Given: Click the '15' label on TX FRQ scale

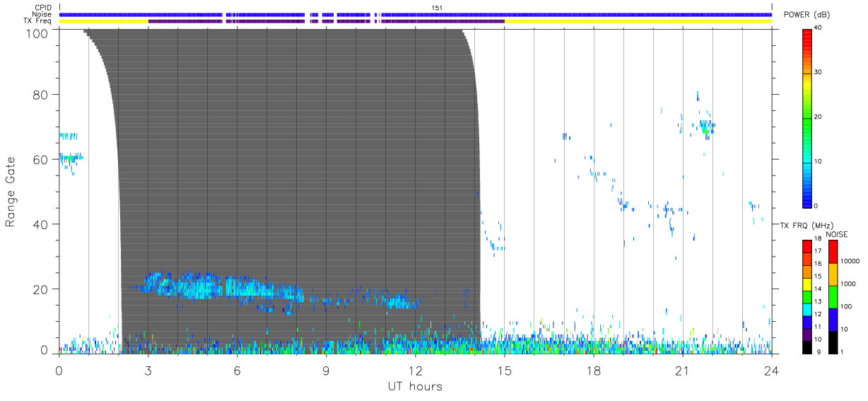Looking at the screenshot, I should [x=817, y=277].
